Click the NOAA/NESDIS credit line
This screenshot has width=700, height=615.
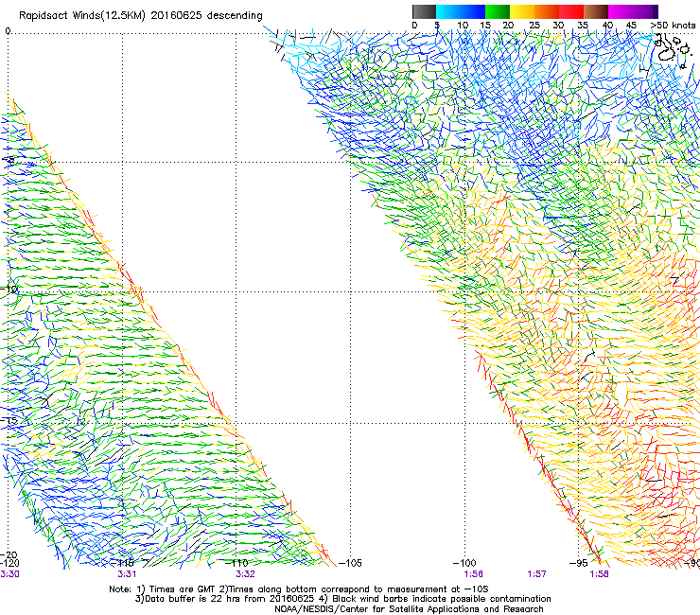click(409, 609)
